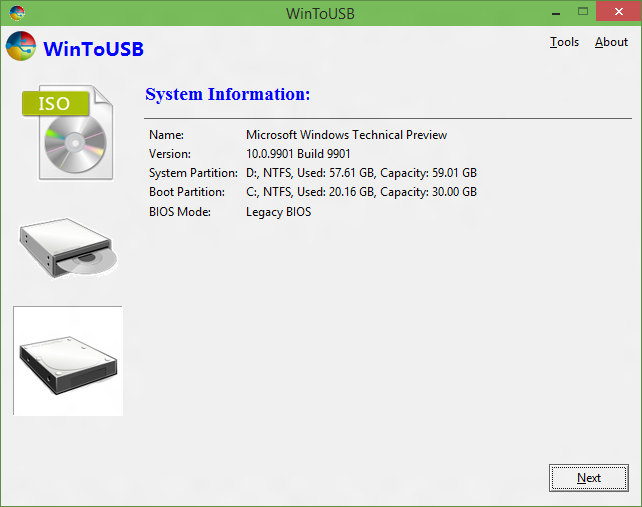Click the BIOS Mode label
This screenshot has width=642, height=507.
point(180,212)
